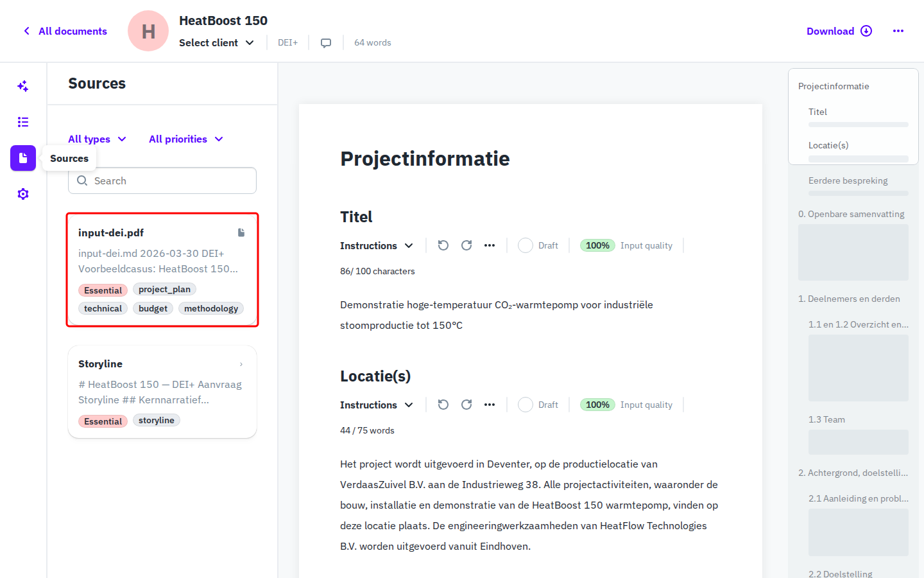Jump to 1.3 Team in the outline
Screen dimensions: 924x578
(826, 419)
